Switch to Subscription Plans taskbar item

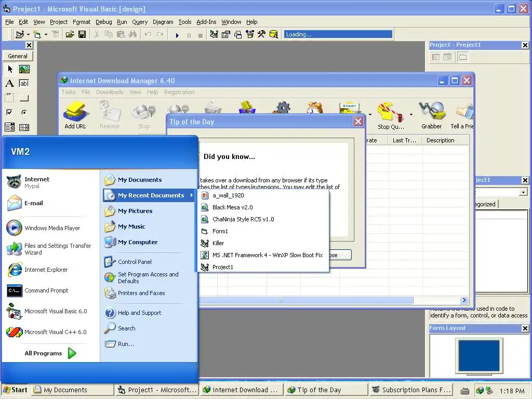[411, 390]
